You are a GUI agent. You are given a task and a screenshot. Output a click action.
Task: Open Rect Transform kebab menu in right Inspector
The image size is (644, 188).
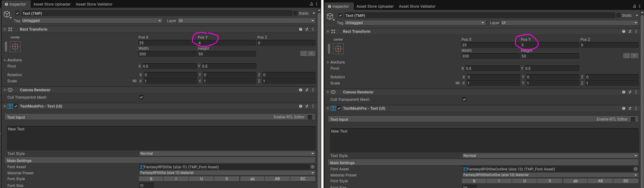pyautogui.click(x=636, y=31)
